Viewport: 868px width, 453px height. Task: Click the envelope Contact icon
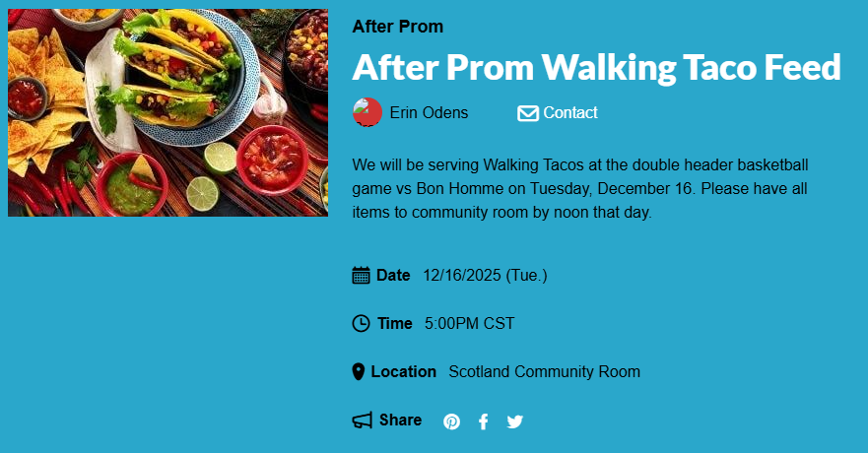click(528, 113)
